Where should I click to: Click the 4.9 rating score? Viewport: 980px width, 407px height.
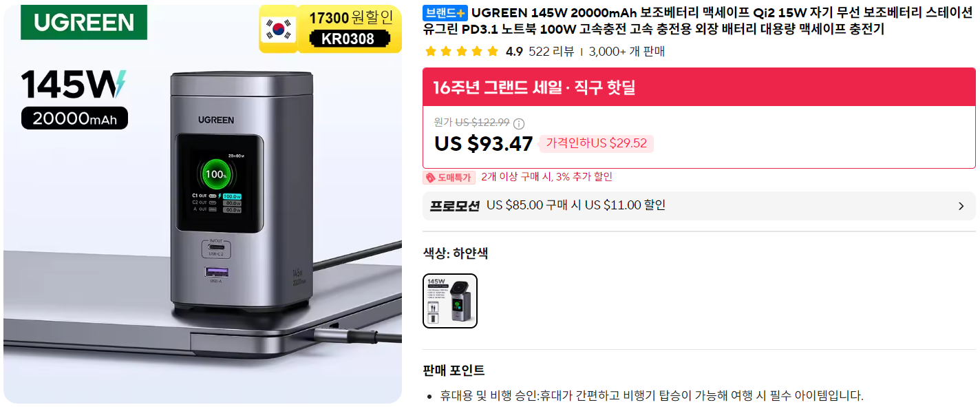514,52
